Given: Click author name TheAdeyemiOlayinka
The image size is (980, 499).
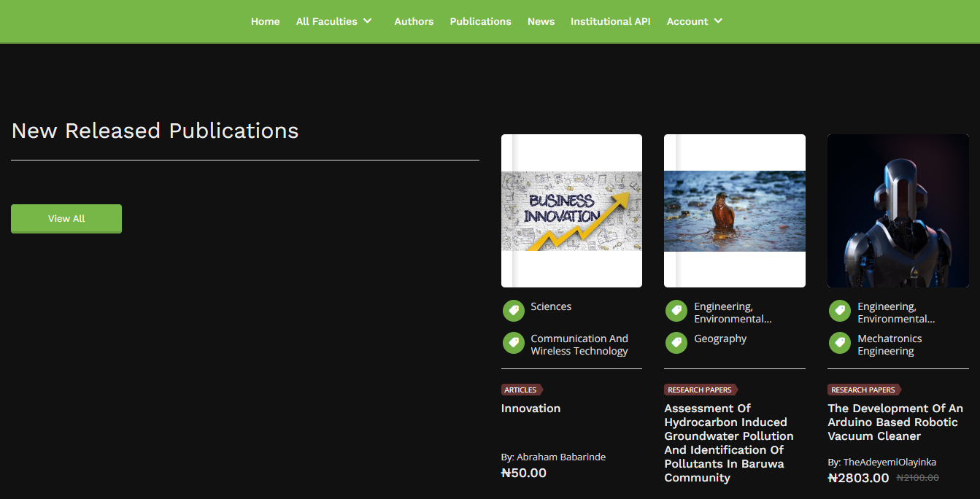Looking at the screenshot, I should (890, 463).
